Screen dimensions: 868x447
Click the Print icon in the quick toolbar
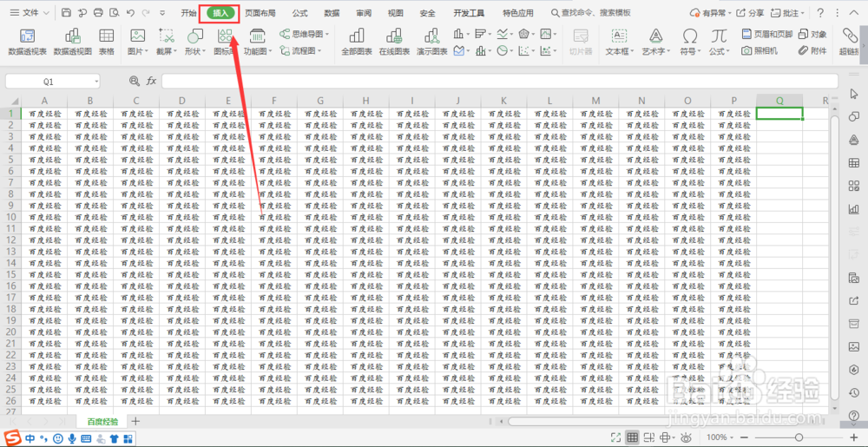99,13
